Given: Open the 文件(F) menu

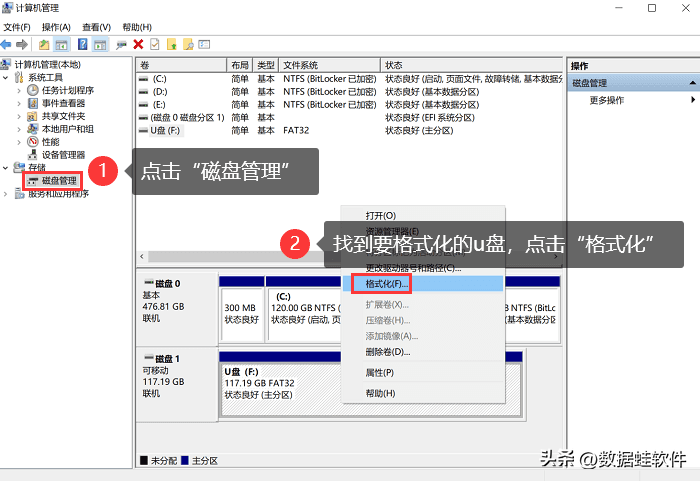Looking at the screenshot, I should pyautogui.click(x=17, y=27).
